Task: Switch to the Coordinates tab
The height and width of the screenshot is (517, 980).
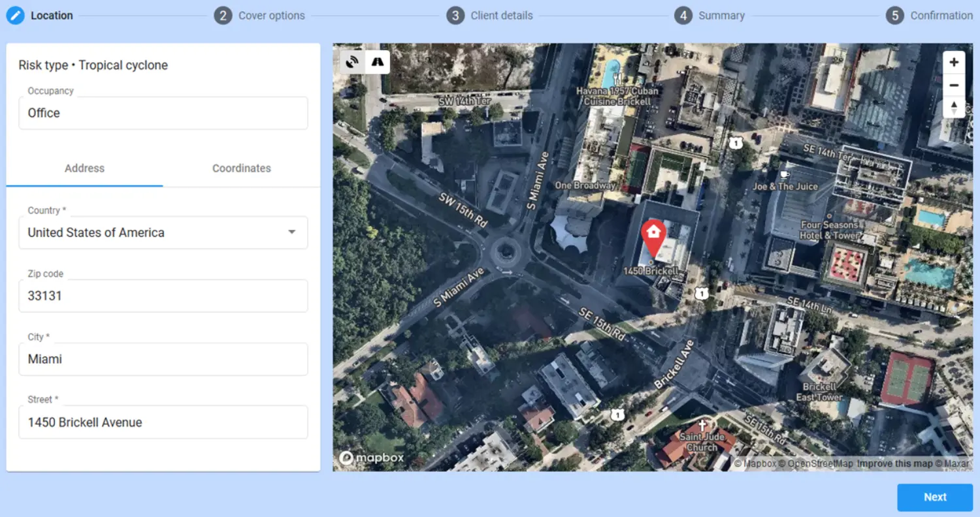Action: point(241,168)
